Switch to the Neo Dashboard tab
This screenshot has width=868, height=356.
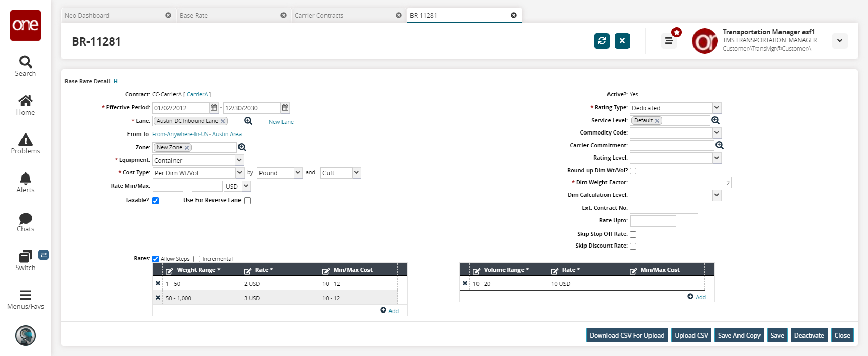(87, 16)
